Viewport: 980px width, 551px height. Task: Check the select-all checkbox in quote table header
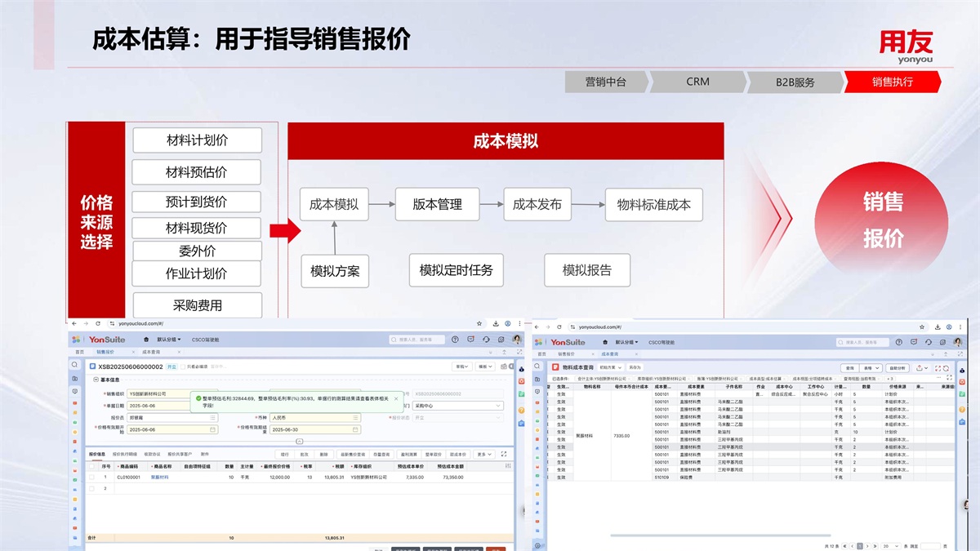(x=91, y=466)
